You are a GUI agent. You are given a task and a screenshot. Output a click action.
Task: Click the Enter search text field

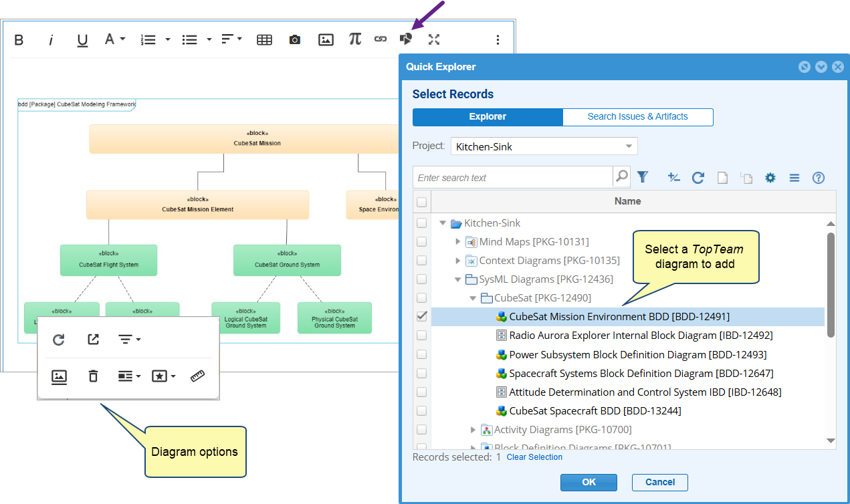pos(513,178)
